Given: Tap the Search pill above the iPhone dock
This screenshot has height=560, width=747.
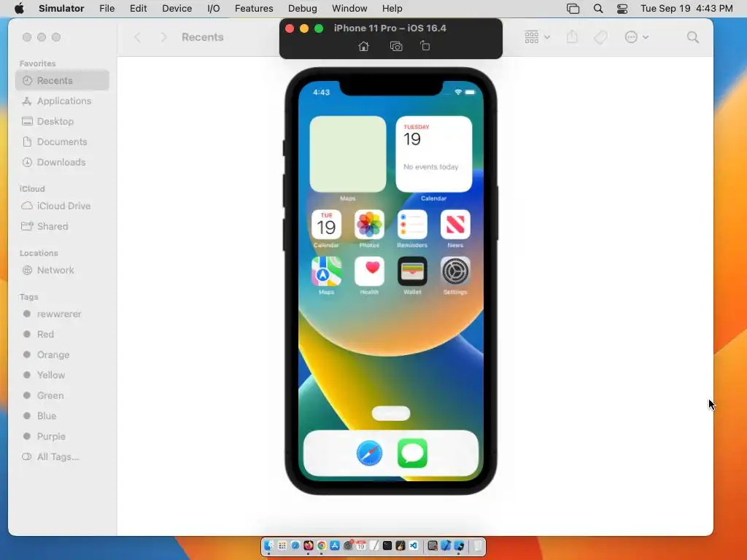Looking at the screenshot, I should pos(391,413).
